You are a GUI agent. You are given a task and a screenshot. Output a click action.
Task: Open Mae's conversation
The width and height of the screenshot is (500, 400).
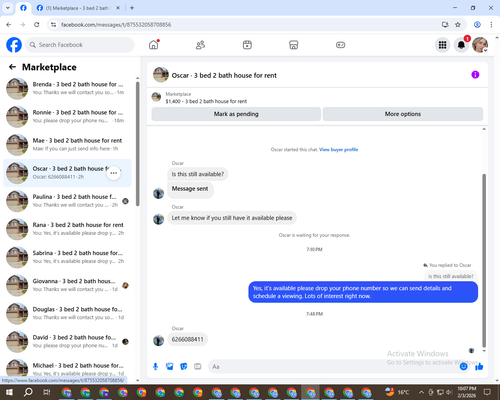[67, 145]
